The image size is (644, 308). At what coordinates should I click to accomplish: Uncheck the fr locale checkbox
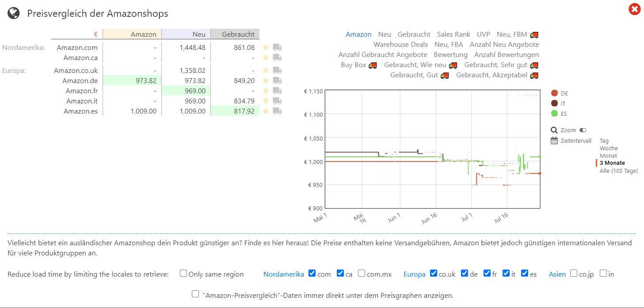(x=487, y=273)
